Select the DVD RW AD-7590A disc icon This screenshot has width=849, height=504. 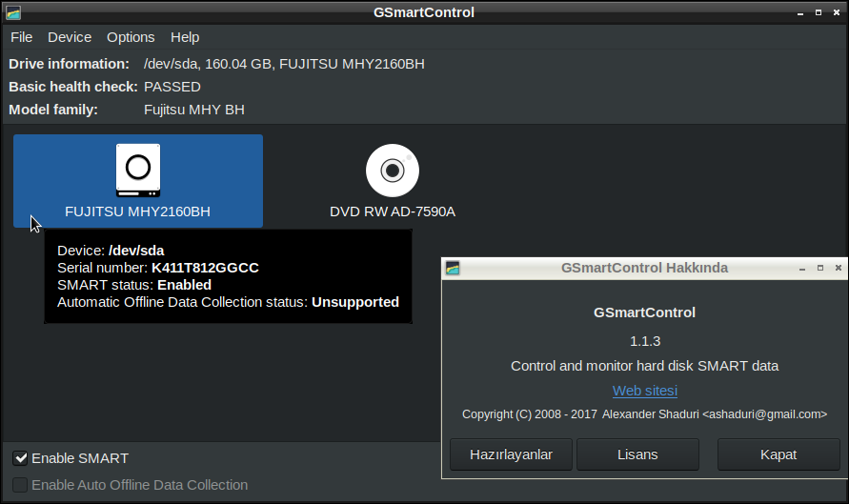tap(393, 171)
